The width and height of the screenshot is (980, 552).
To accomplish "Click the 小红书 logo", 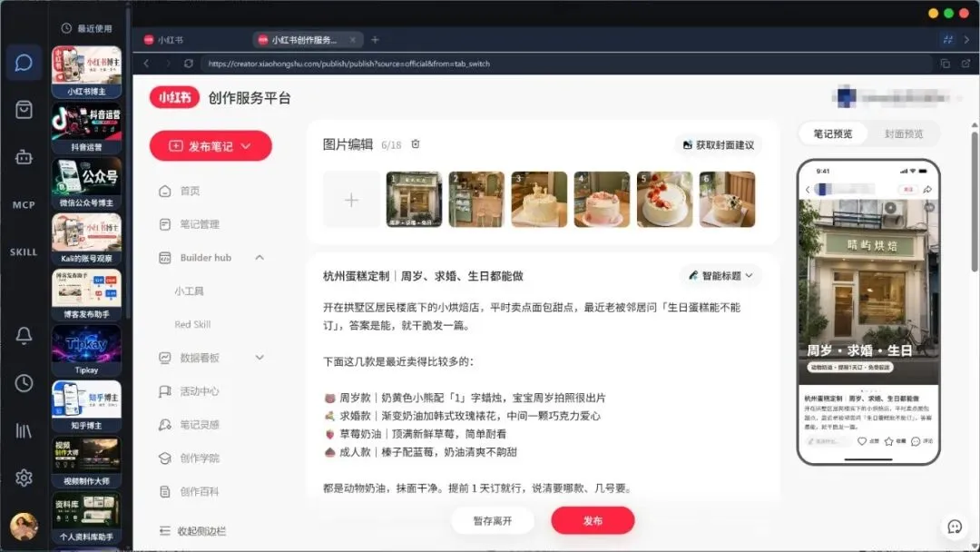I will [x=174, y=97].
